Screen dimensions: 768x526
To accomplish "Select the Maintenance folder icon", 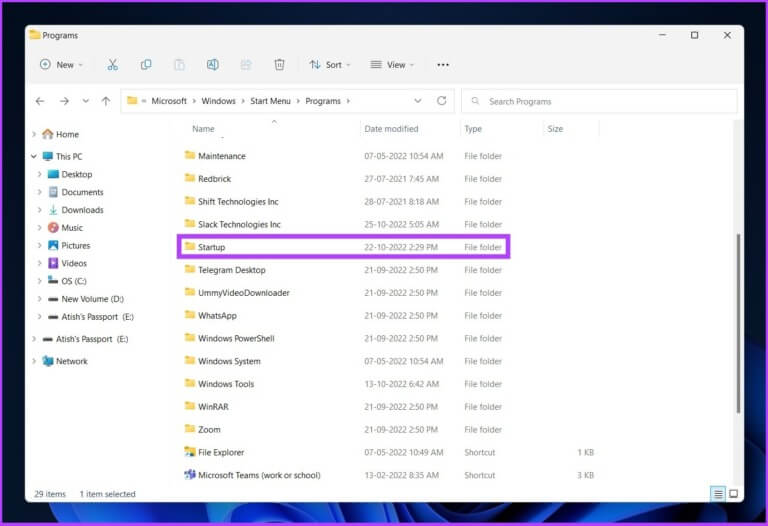I will (x=190, y=155).
